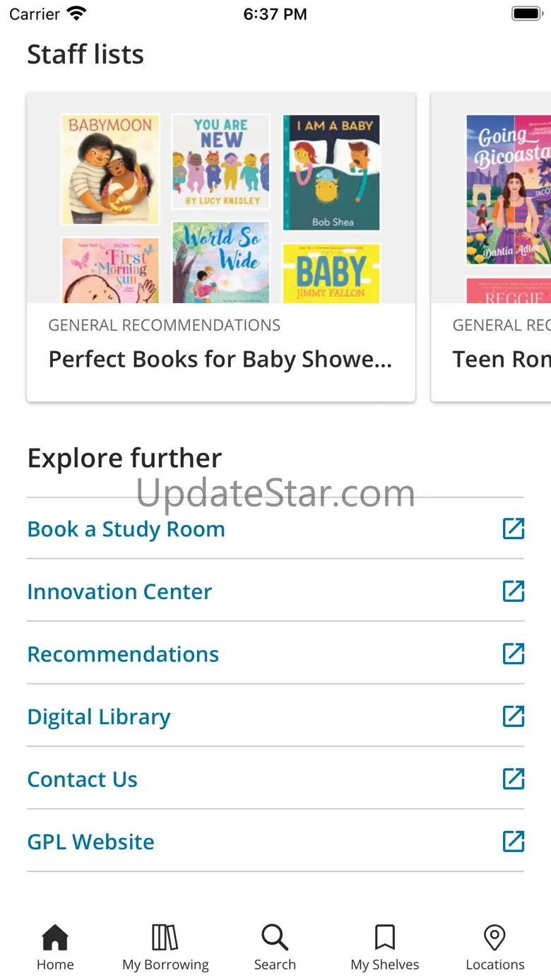
Task: Click external-link icon beside GPL Website
Action: [514, 842]
